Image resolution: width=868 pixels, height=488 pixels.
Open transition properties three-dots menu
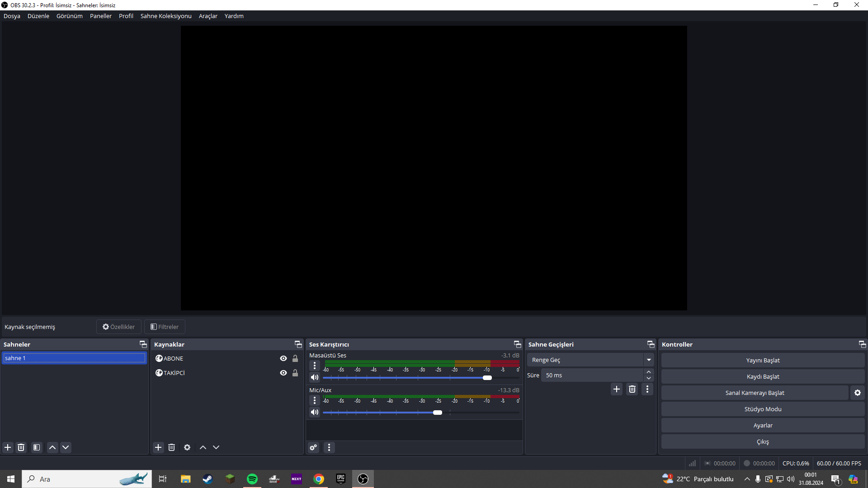(647, 389)
